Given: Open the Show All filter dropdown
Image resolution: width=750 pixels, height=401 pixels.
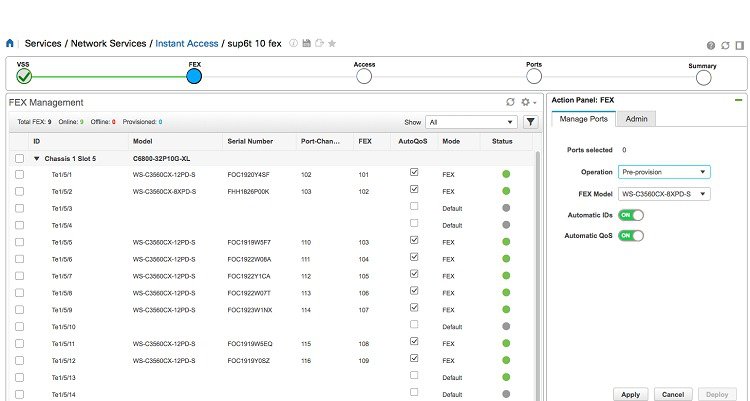Looking at the screenshot, I should (x=471, y=122).
